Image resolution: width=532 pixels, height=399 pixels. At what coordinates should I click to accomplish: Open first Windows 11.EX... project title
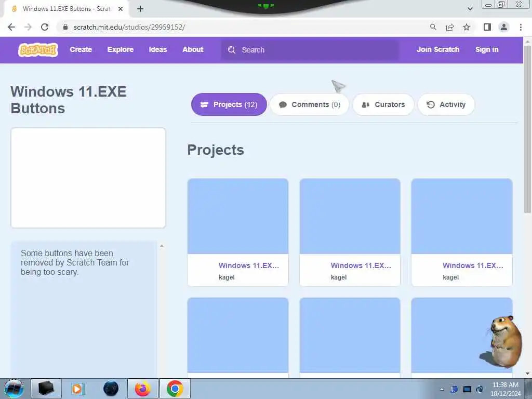[x=249, y=265]
